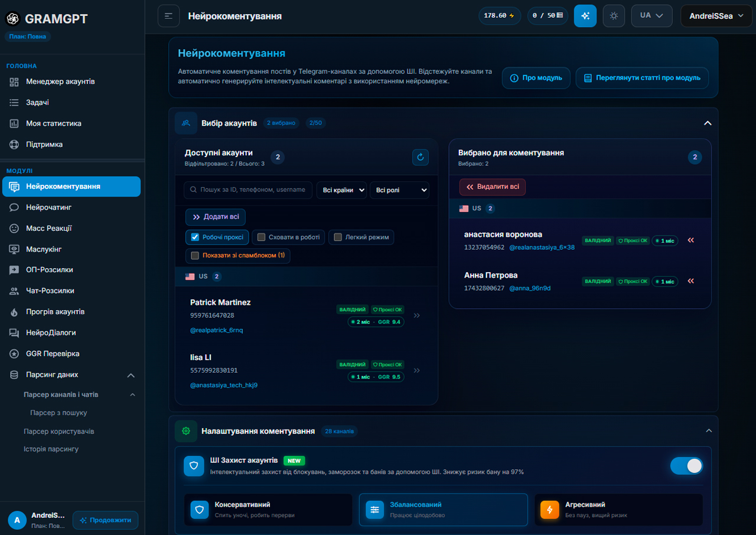Check Показати зі спамблоком option
The height and width of the screenshot is (535, 756).
click(x=195, y=256)
